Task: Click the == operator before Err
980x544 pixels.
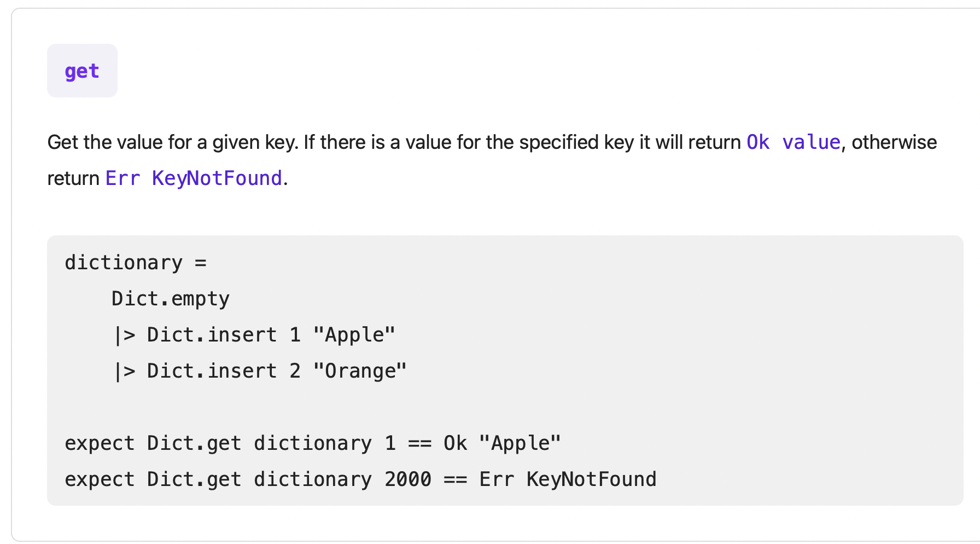Action: (x=455, y=480)
